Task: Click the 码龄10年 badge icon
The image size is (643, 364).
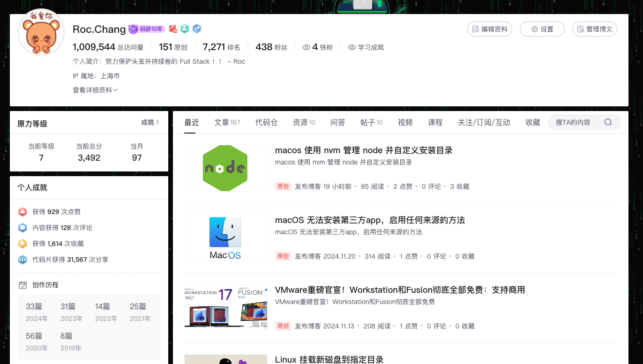Action: 147,29
